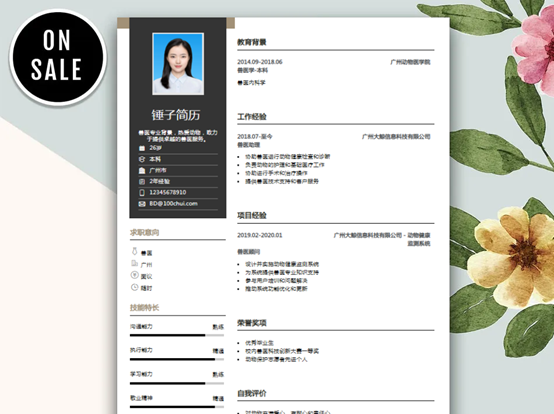
Task: Click the experience icon next to 2年经验
Action: pyautogui.click(x=142, y=182)
